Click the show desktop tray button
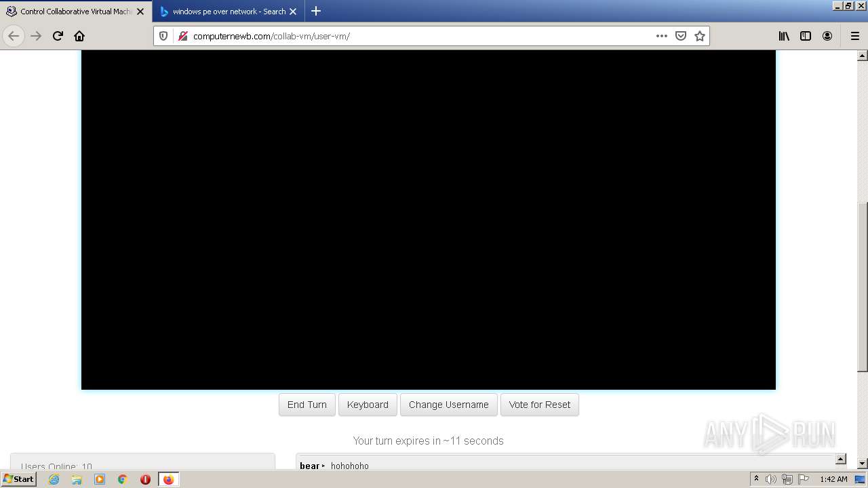Image resolution: width=868 pixels, height=488 pixels. click(x=860, y=479)
